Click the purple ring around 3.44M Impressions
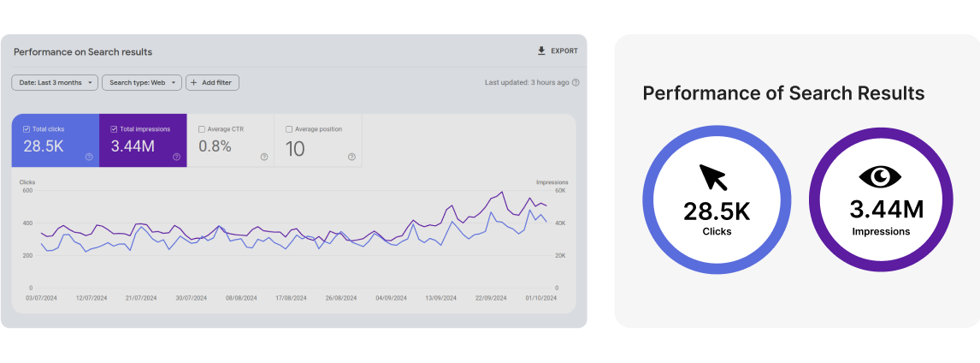Image resolution: width=980 pixels, height=363 pixels. (880, 134)
